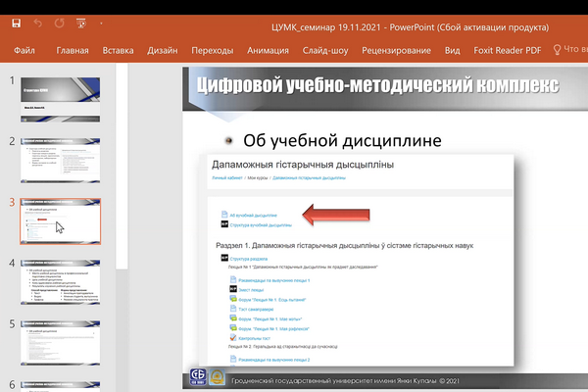Open the Файл menu
Screen dimensions: 588x392
point(26,48)
